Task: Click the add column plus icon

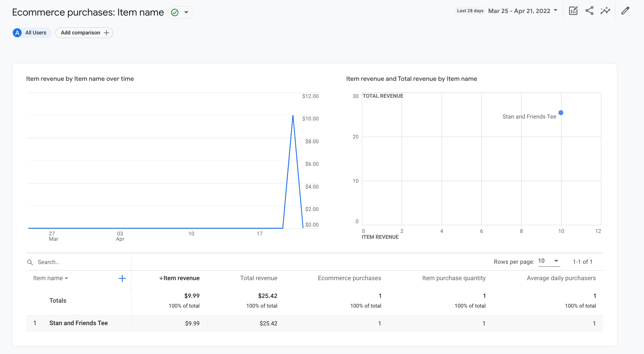Action: tap(122, 278)
